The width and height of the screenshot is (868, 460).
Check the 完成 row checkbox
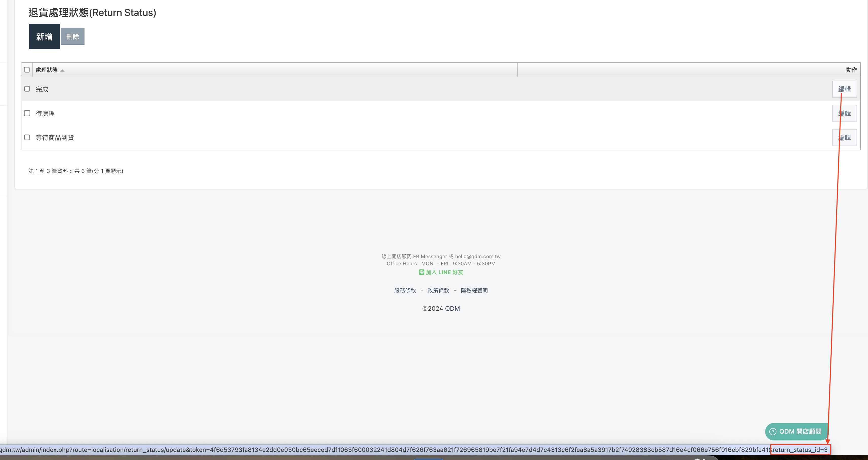point(27,89)
